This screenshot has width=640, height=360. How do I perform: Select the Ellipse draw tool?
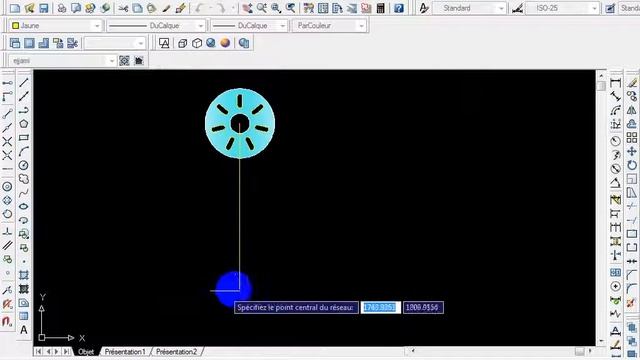(x=24, y=207)
